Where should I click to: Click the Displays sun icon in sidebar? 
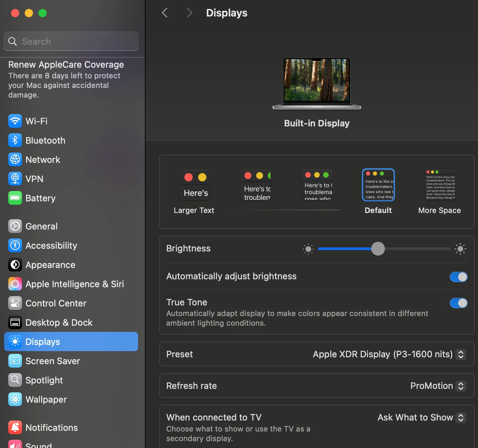tap(15, 341)
